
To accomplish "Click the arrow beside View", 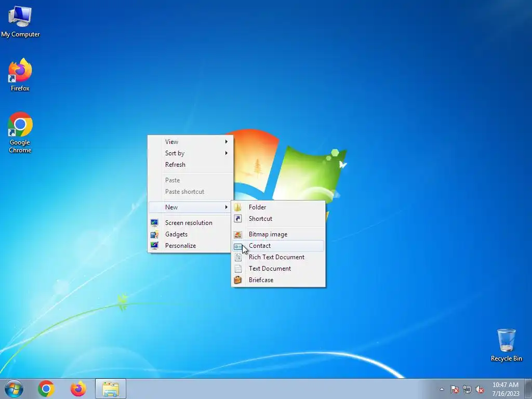I will click(227, 141).
